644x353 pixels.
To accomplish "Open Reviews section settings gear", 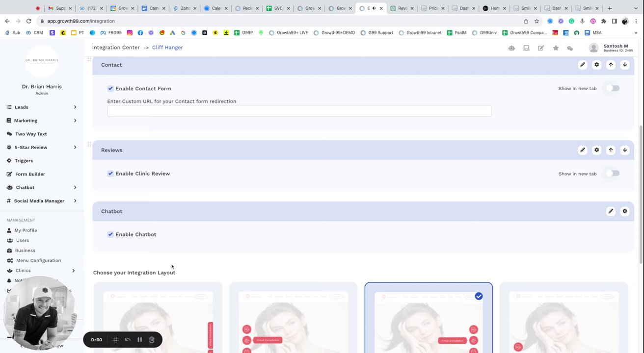I will click(x=596, y=150).
